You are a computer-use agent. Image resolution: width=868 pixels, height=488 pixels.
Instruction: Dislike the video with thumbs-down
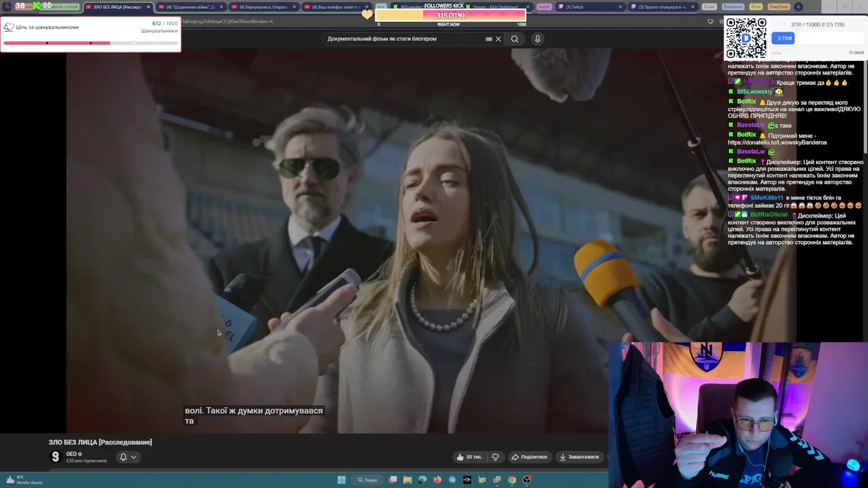(495, 457)
